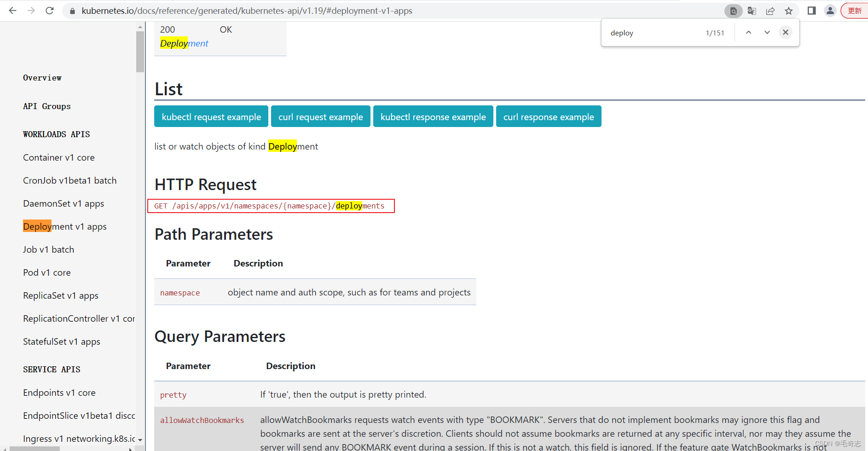Open Job v1 batch in sidebar
The height and width of the screenshot is (451, 868).
click(48, 249)
